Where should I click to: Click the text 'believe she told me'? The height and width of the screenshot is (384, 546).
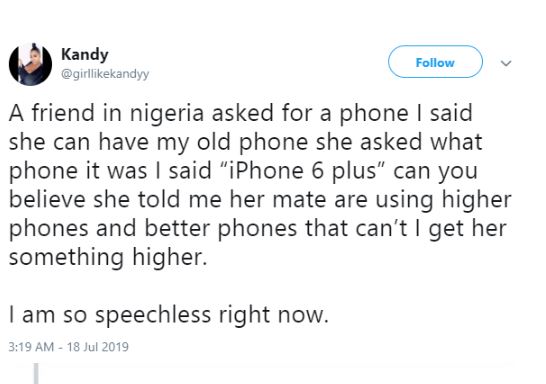(116, 199)
